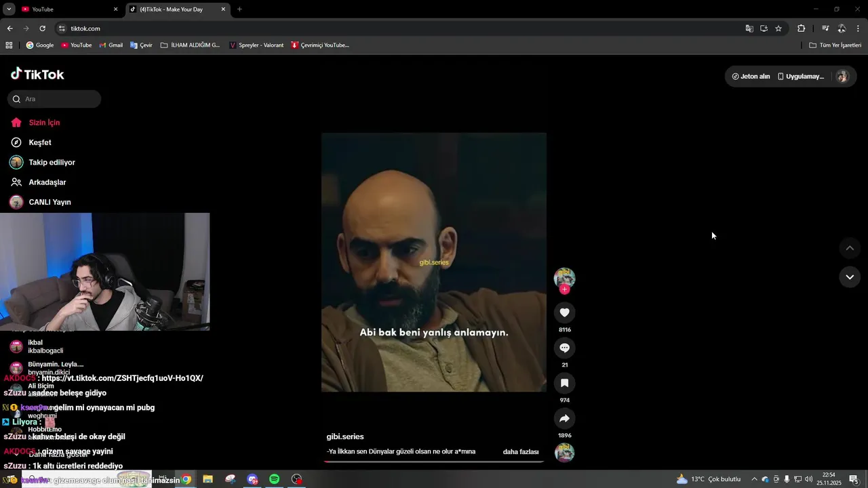The image size is (868, 488).
Task: Reload the TikTok page
Action: (42, 28)
